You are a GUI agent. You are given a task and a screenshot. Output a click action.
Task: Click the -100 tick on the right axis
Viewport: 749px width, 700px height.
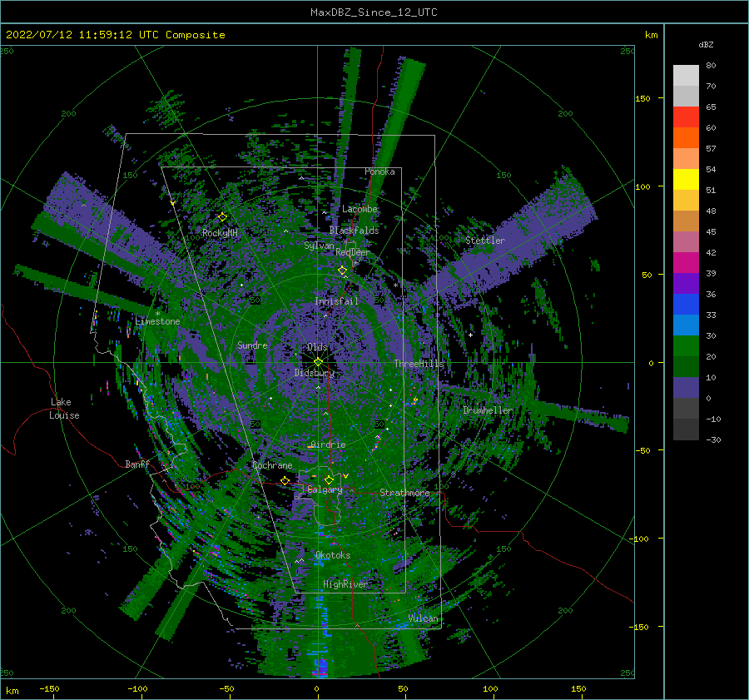pyautogui.click(x=638, y=539)
